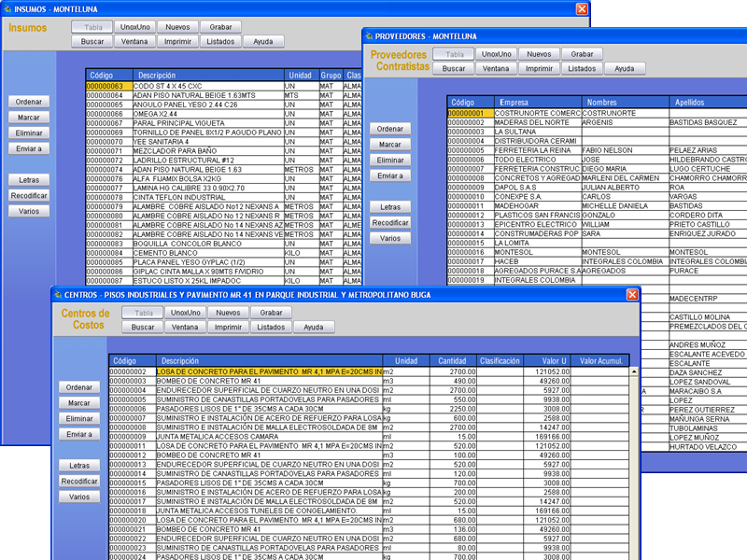Image resolution: width=747 pixels, height=560 pixels.
Task: Click Tabla in Centros de Costos window
Action: (x=144, y=313)
